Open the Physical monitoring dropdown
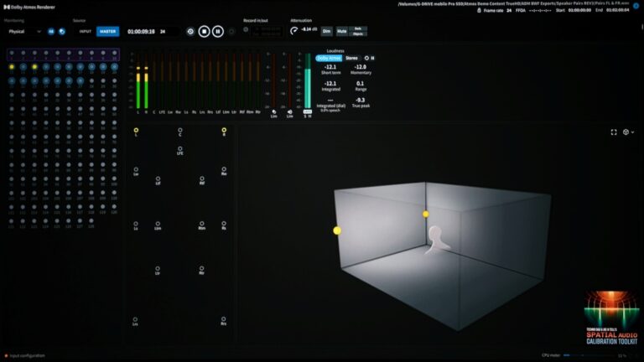Screen dimensions: 644x362 click(24, 32)
